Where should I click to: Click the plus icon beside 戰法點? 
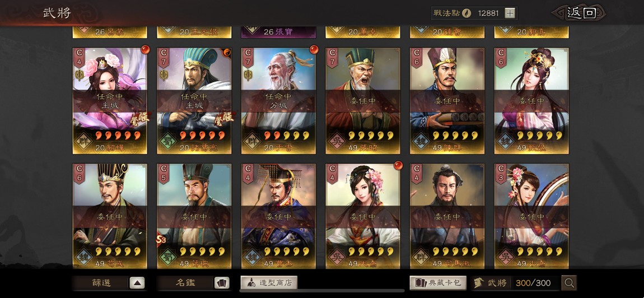pos(510,13)
